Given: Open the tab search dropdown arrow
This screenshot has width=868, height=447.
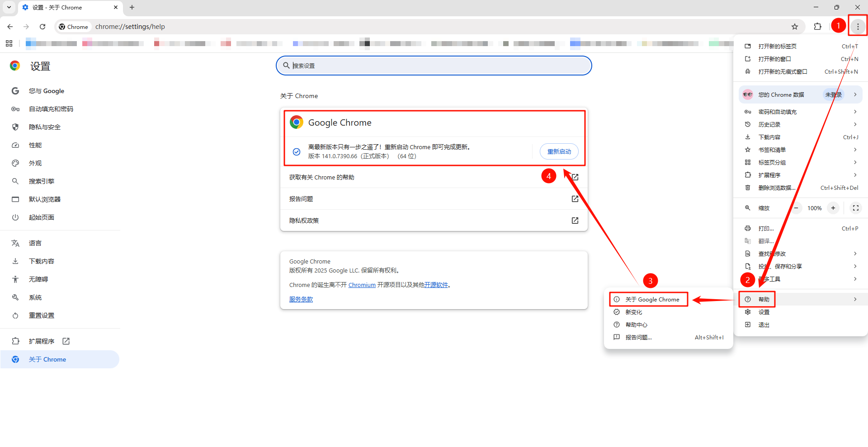Looking at the screenshot, I should tap(9, 7).
